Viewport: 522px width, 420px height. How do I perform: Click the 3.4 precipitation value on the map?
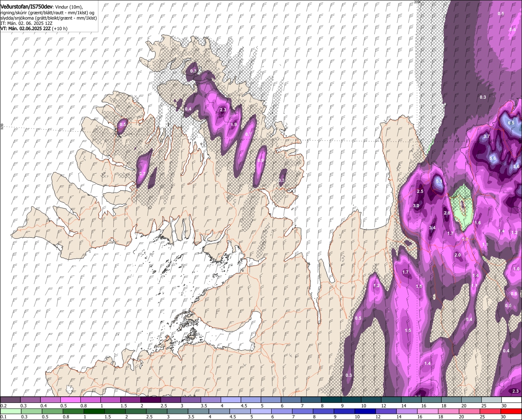pyautogui.click(x=433, y=228)
